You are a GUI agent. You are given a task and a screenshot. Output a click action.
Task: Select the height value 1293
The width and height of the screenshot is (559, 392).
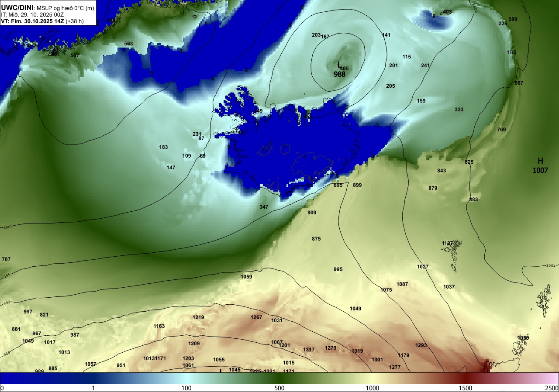coord(421,345)
